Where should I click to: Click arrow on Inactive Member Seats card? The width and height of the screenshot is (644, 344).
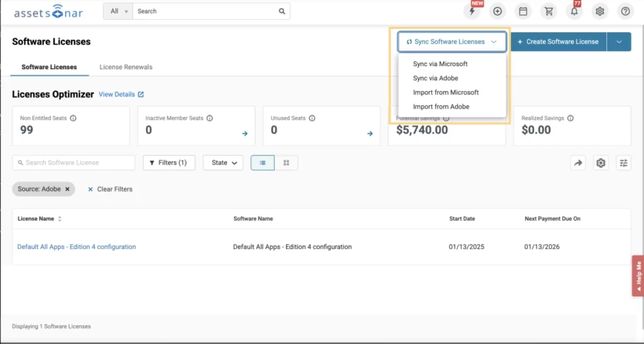pyautogui.click(x=245, y=133)
